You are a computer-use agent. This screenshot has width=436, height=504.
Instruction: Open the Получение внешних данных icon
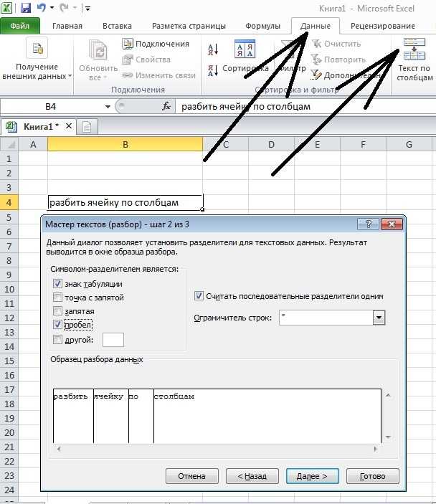37,48
